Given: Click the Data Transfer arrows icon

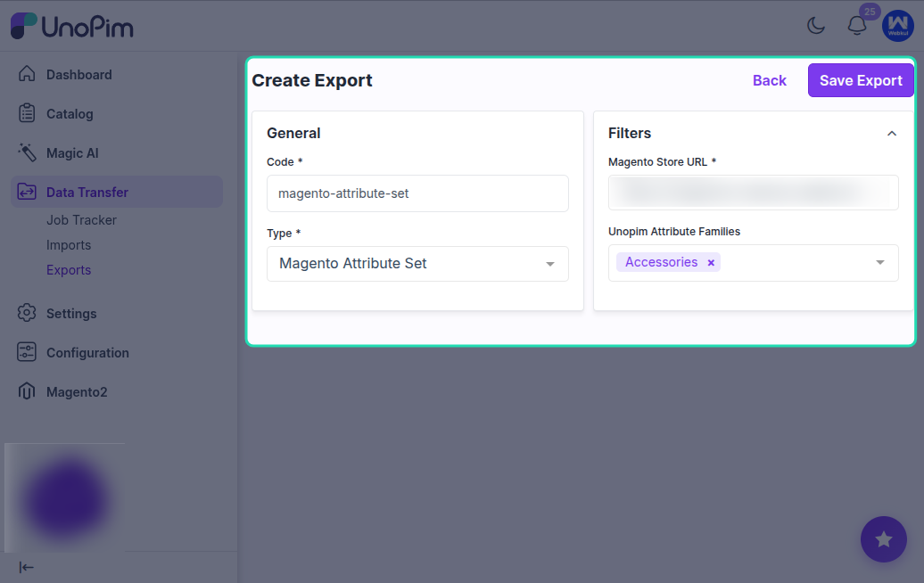Looking at the screenshot, I should 27,192.
